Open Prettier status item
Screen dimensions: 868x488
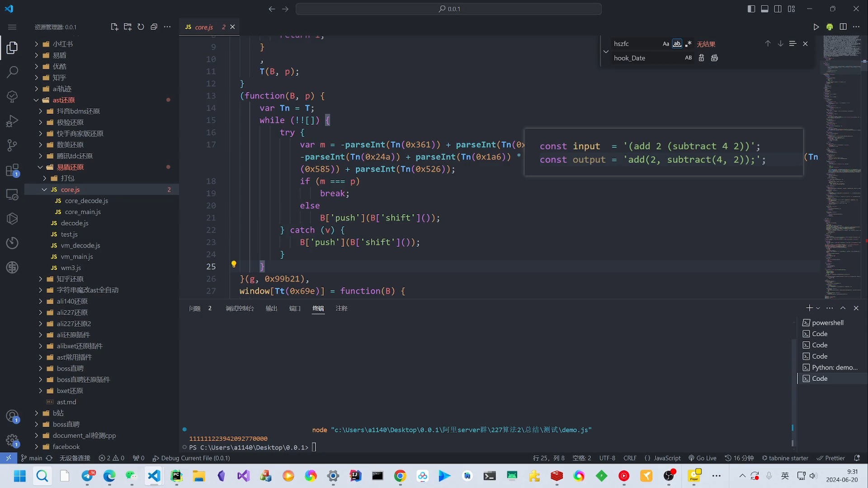pyautogui.click(x=830, y=458)
